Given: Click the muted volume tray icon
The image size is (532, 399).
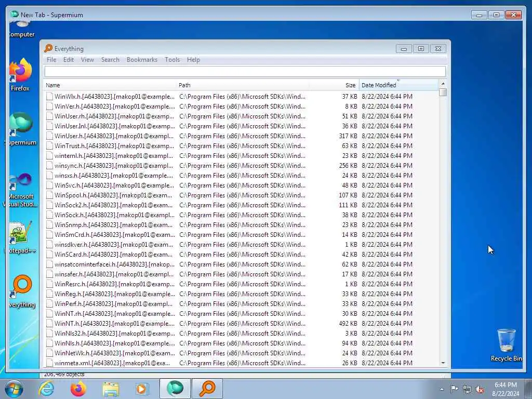Looking at the screenshot, I should [x=480, y=389].
